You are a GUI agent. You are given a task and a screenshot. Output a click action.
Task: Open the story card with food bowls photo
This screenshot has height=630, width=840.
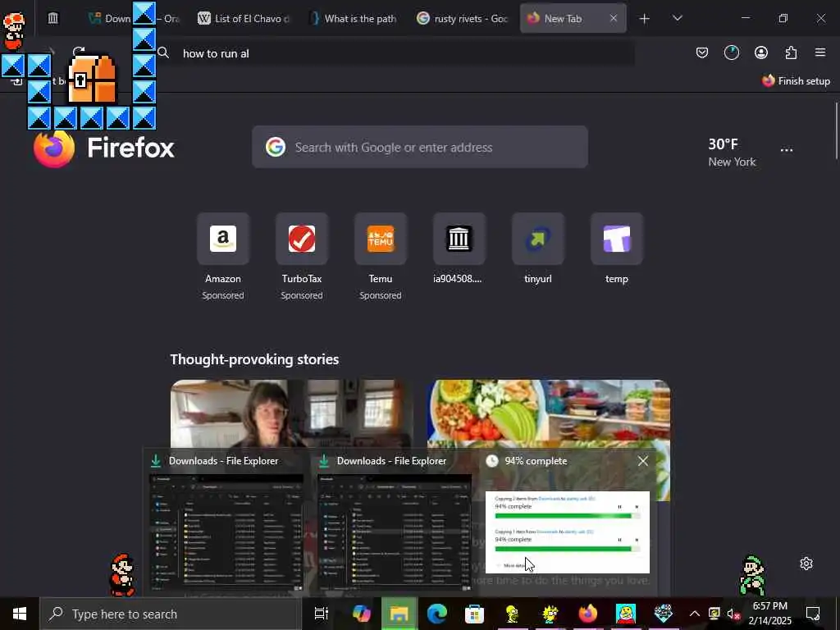click(549, 413)
